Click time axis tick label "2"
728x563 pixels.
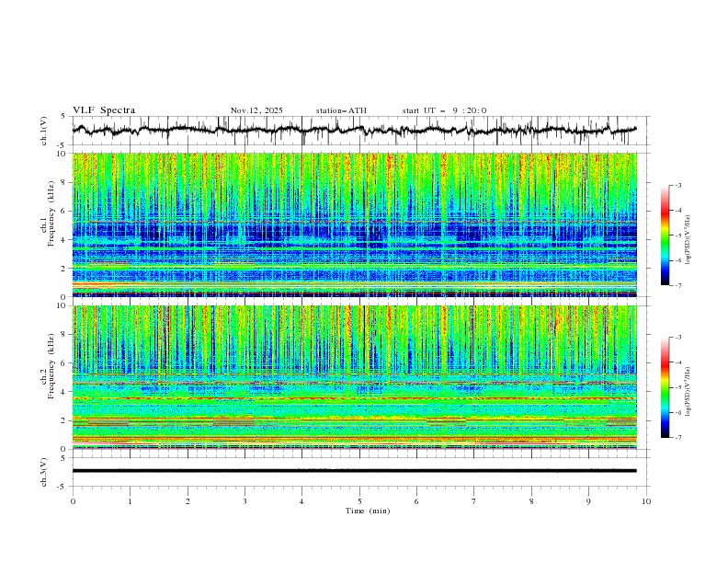tap(188, 501)
